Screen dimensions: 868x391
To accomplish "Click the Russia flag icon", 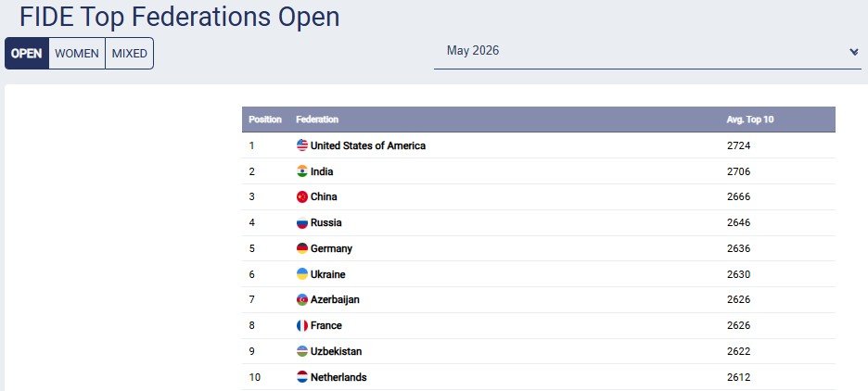I will 302,223.
